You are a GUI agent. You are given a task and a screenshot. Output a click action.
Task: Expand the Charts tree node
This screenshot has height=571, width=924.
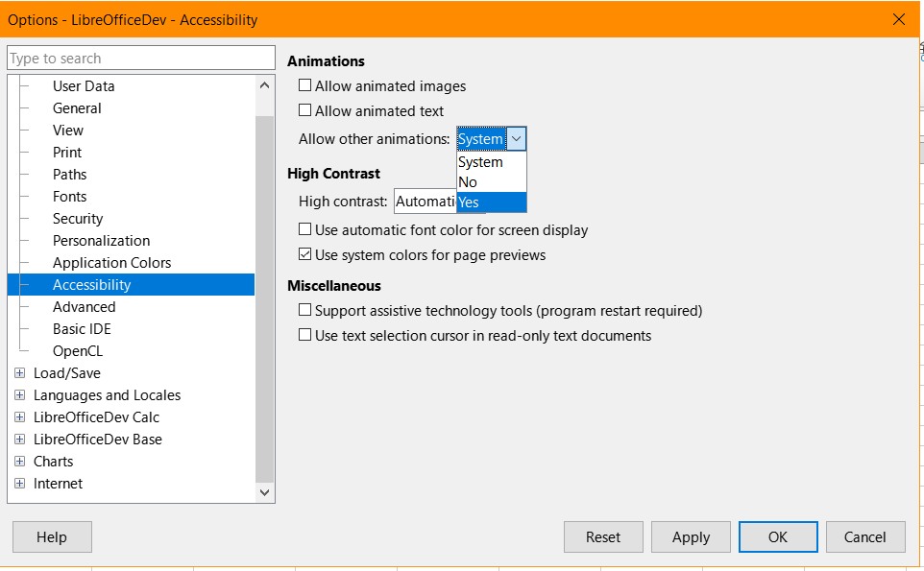click(19, 462)
